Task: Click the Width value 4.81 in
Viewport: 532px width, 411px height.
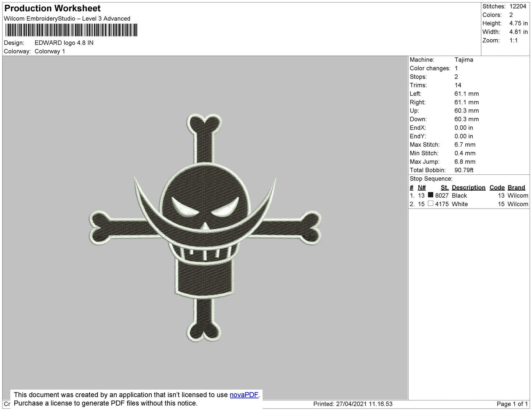Action: [518, 32]
